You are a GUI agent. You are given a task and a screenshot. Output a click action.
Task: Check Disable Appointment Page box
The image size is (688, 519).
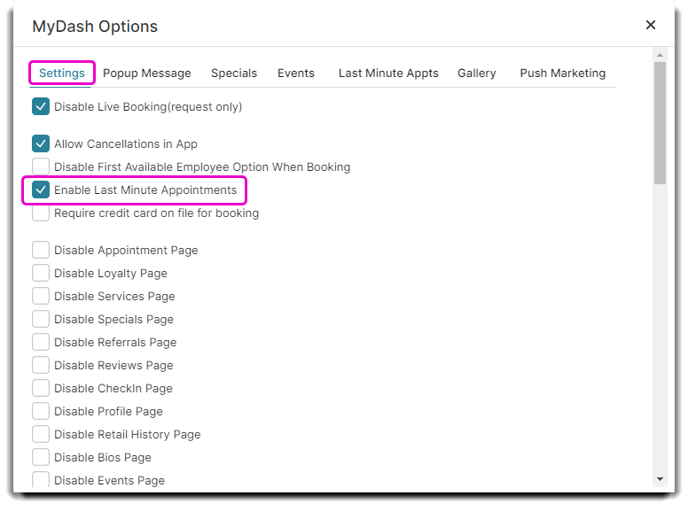coord(40,250)
